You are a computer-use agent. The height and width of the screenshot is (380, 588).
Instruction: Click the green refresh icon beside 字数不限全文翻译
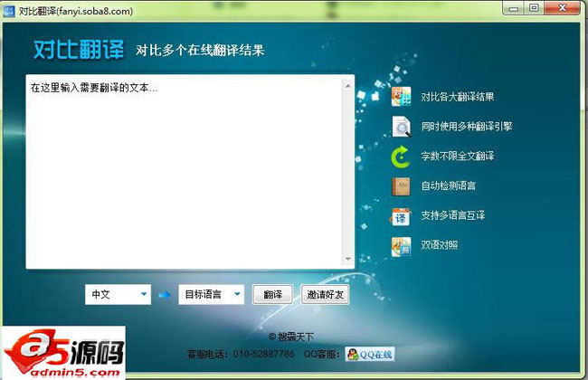click(x=401, y=157)
